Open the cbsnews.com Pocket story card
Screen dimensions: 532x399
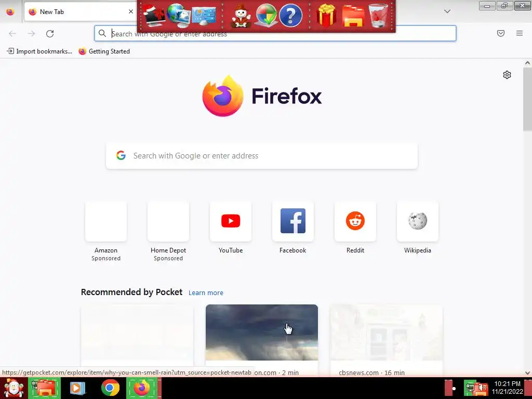point(386,340)
